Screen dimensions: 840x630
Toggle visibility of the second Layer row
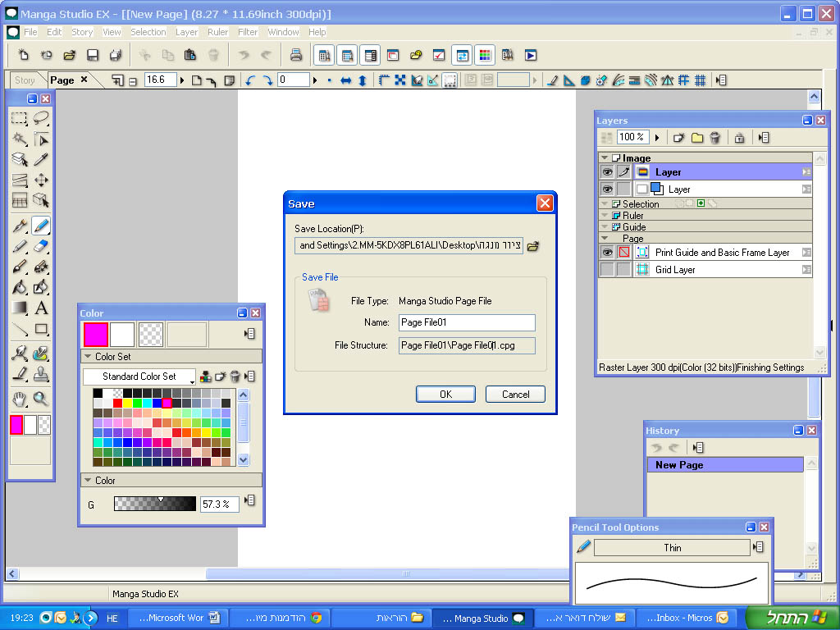[x=607, y=189]
